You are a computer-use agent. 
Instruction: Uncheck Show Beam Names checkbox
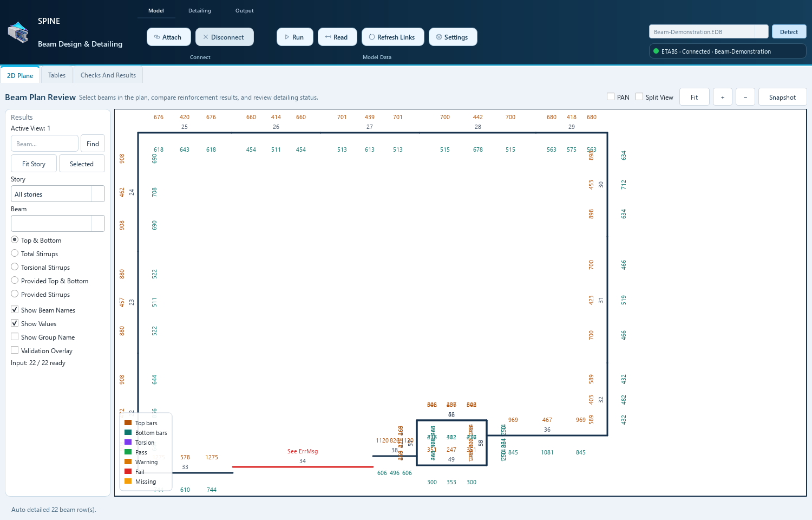click(15, 309)
